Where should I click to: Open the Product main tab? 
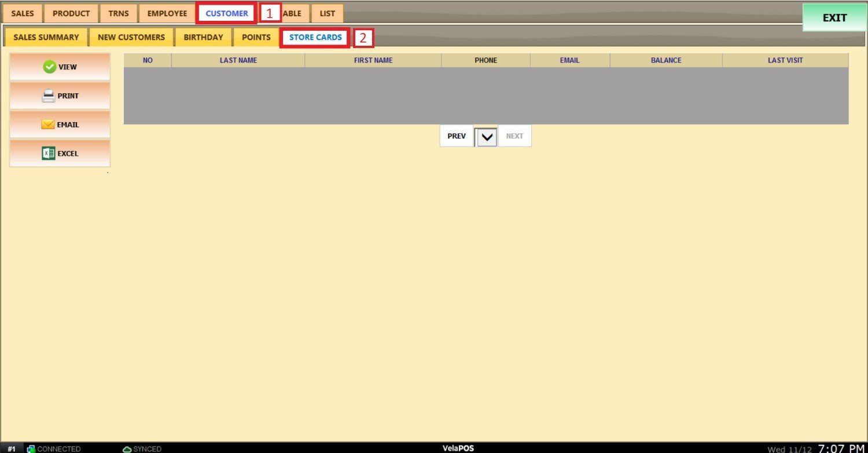(x=71, y=13)
